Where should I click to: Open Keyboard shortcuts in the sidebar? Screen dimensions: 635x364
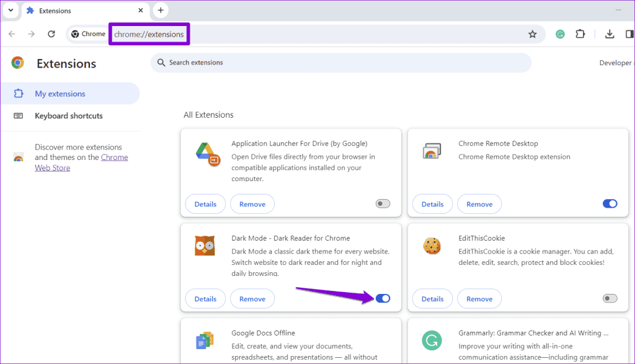pos(68,116)
